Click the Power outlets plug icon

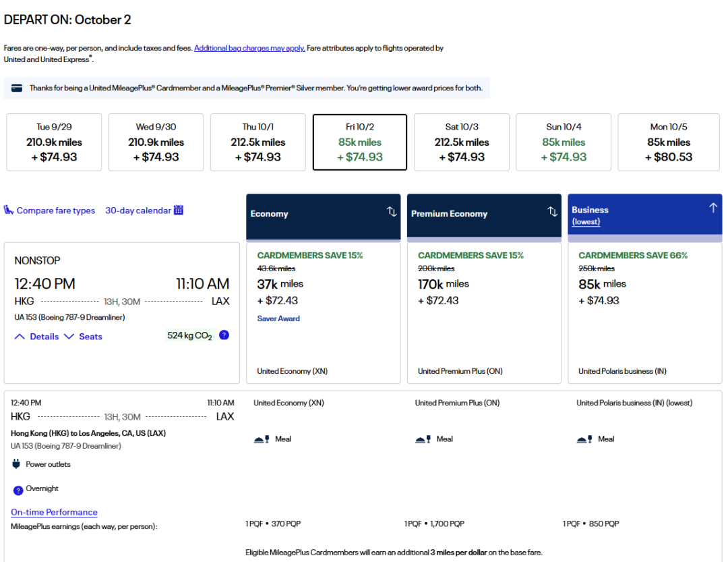coord(16,464)
